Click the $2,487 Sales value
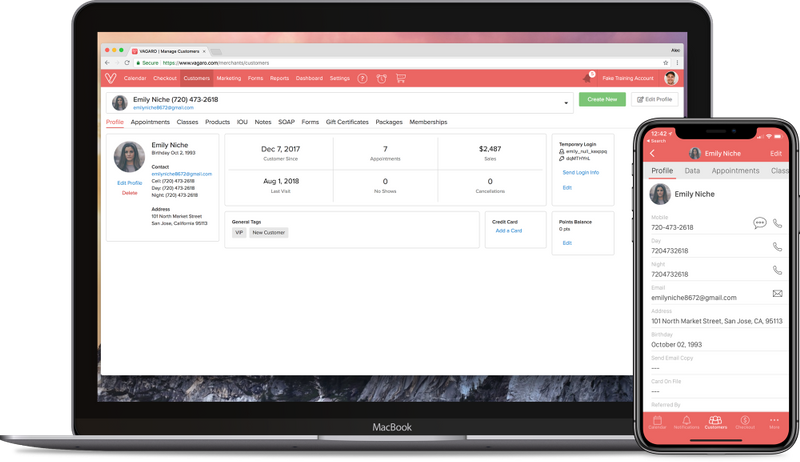 pos(490,149)
